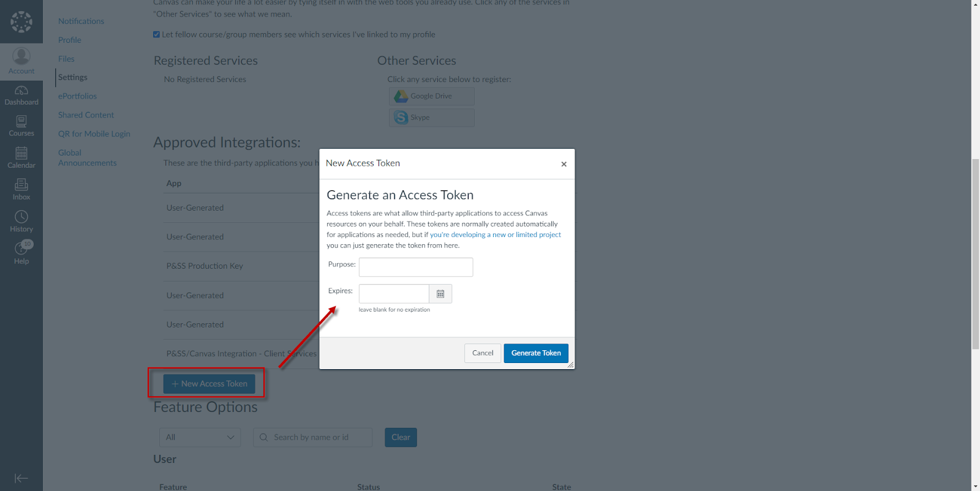The image size is (980, 491).
Task: Click the Other Services heading
Action: click(x=417, y=61)
